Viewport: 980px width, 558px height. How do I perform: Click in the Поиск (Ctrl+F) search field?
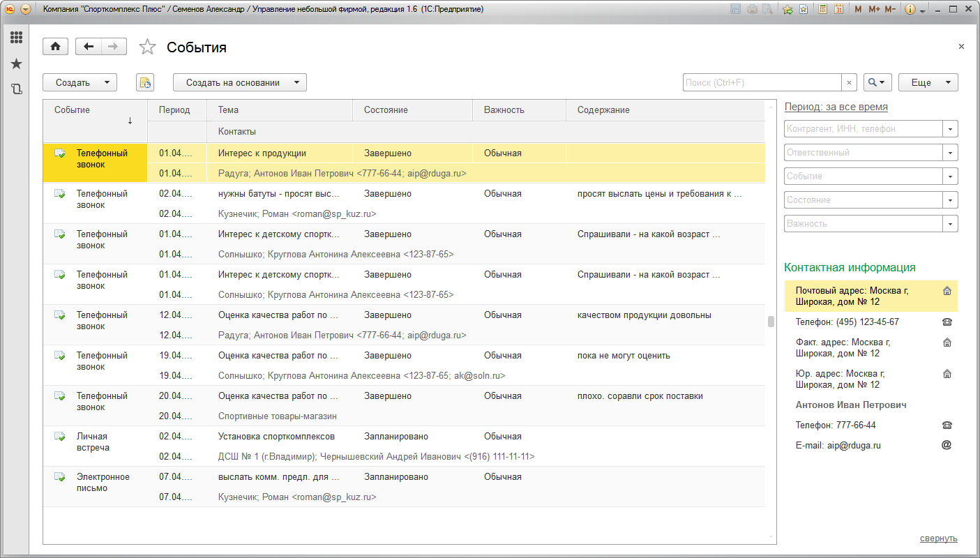coord(762,82)
